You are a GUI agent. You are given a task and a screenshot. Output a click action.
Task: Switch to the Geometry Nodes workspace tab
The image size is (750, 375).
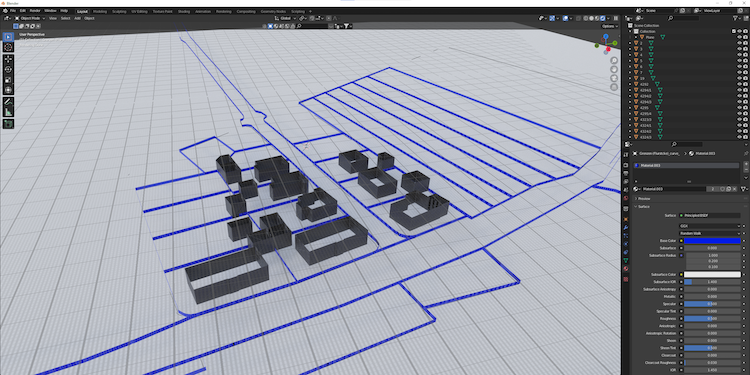point(273,11)
